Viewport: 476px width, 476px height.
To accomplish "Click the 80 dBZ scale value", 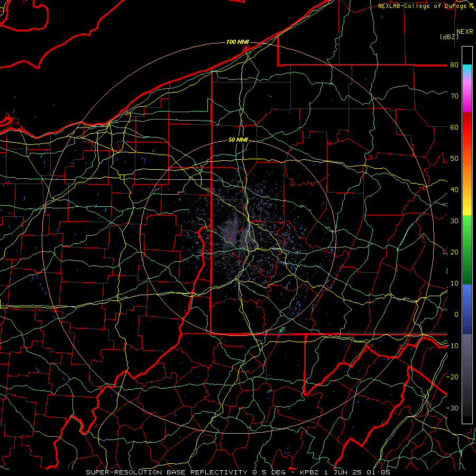I will tap(454, 65).
